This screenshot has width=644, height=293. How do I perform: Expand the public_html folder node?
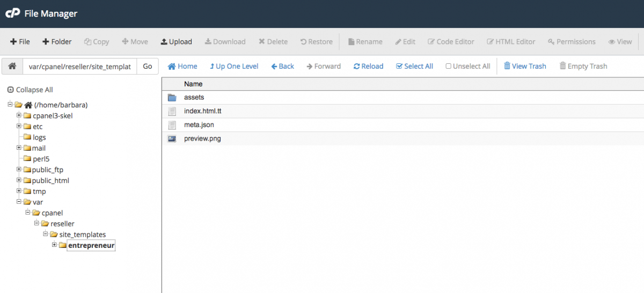tap(19, 180)
